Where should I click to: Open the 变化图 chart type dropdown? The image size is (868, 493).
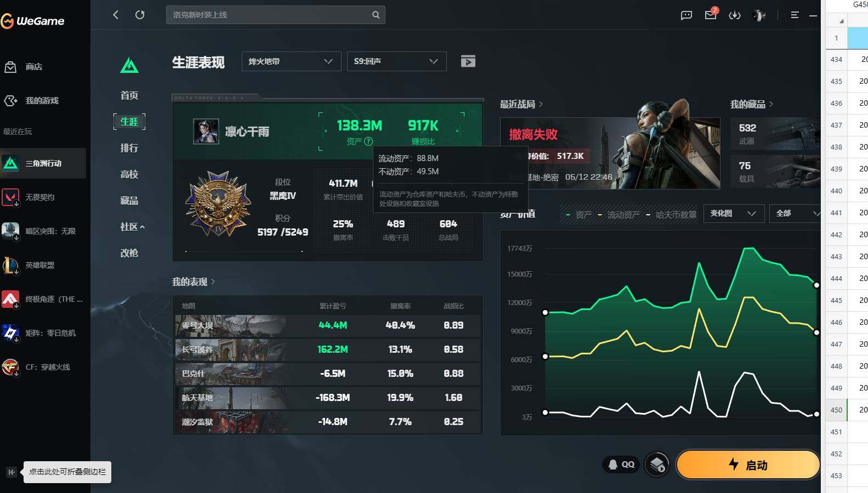pos(734,214)
